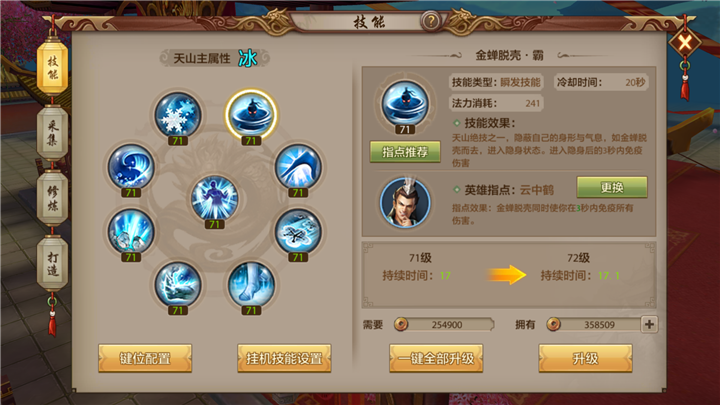Select the snowflake skill icon
Image resolution: width=720 pixels, height=405 pixels.
[x=178, y=115]
